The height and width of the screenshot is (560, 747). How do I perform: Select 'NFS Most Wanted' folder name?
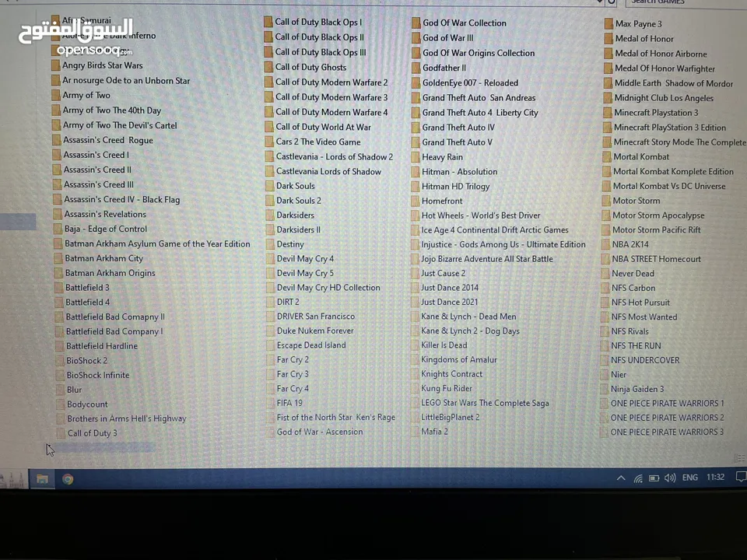(644, 317)
